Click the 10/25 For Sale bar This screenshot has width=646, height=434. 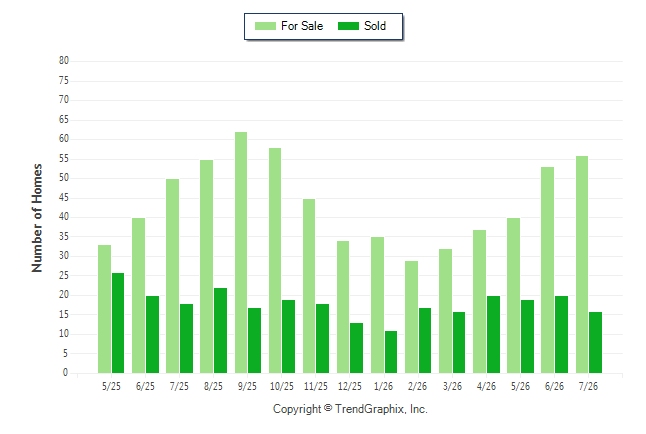(x=275, y=260)
